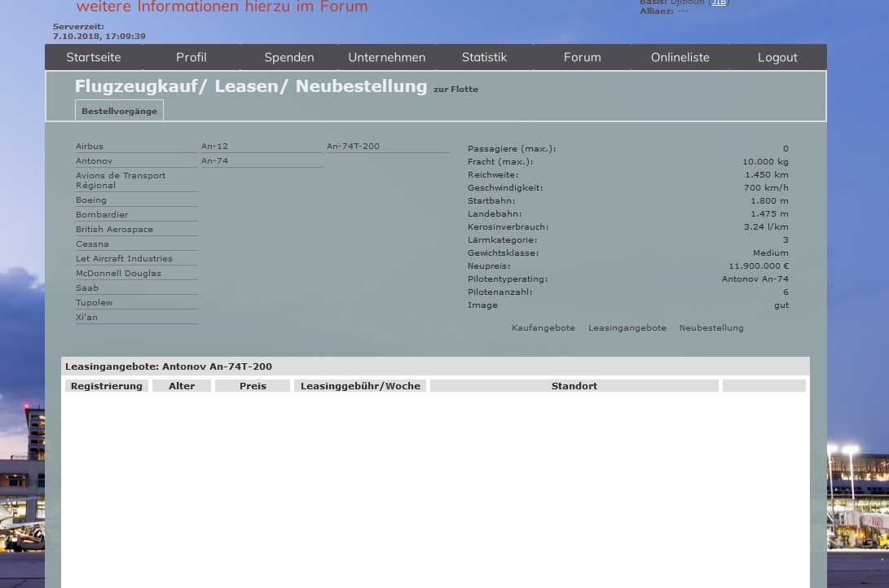Screen dimensions: 889x588
Task: Choose British Aerospace from the list
Action: click(137, 230)
